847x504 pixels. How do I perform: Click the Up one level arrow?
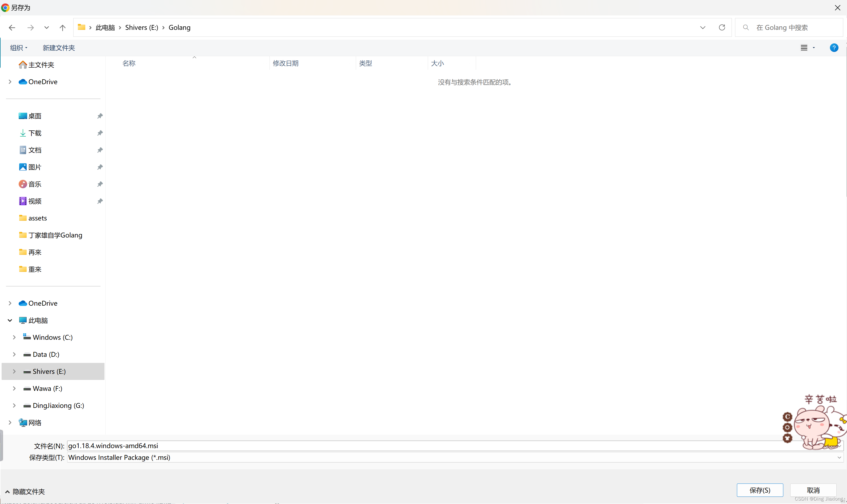click(63, 27)
